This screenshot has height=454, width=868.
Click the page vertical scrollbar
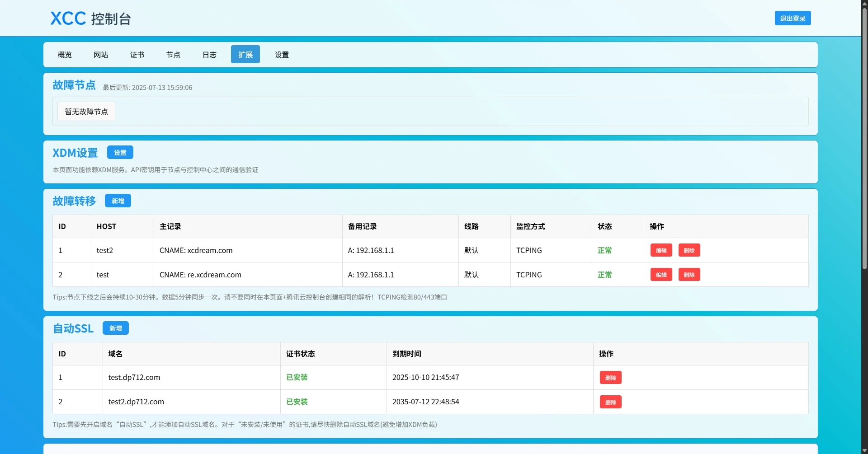point(864,136)
